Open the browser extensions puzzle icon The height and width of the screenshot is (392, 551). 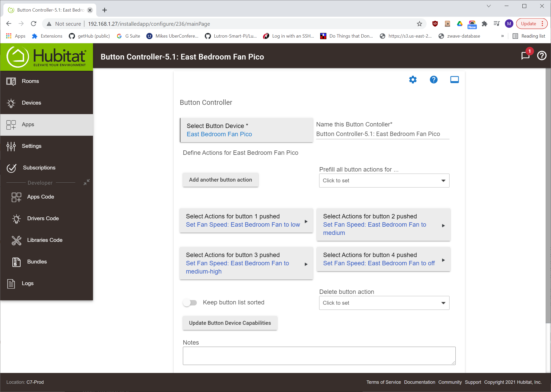click(x=484, y=24)
